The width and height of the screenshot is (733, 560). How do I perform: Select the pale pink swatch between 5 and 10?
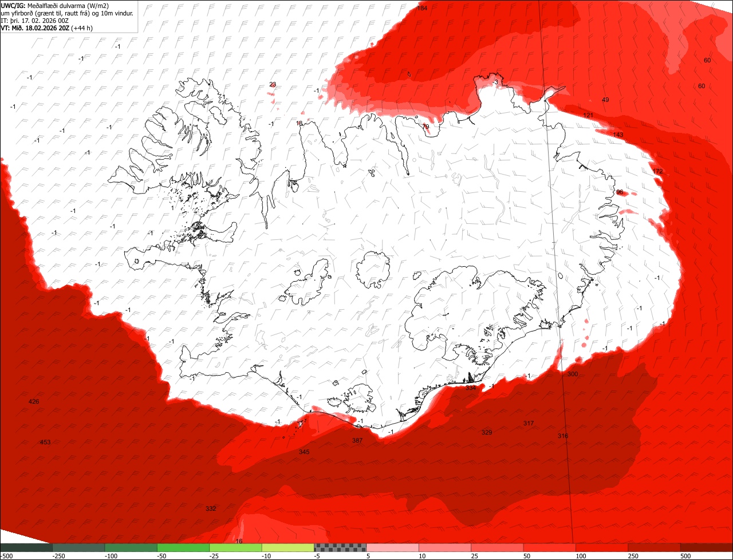click(393, 548)
